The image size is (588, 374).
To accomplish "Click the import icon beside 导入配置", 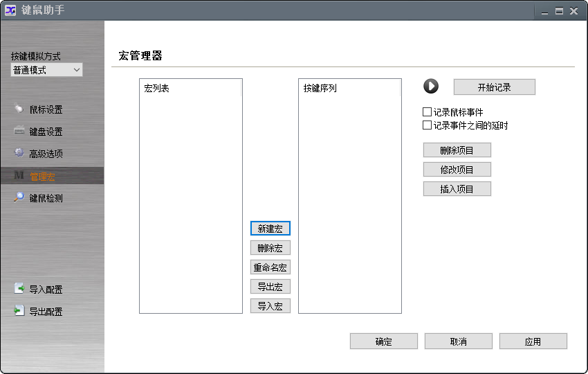I will click(x=19, y=288).
